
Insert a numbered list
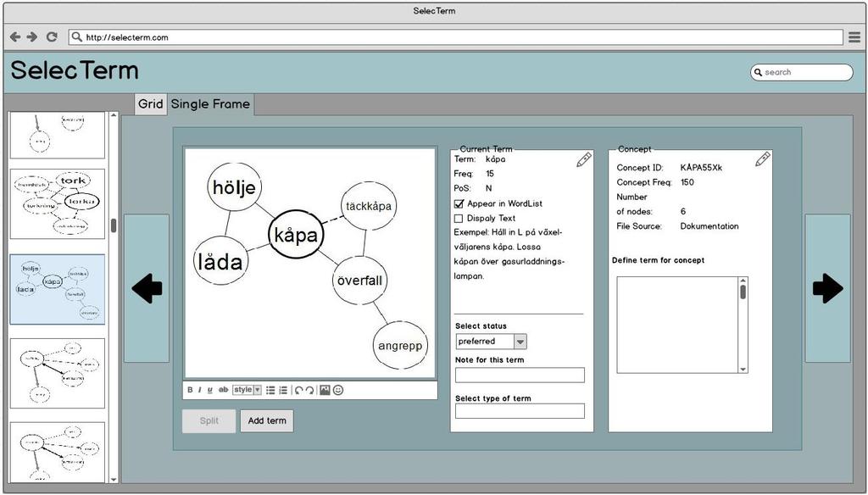click(x=283, y=390)
